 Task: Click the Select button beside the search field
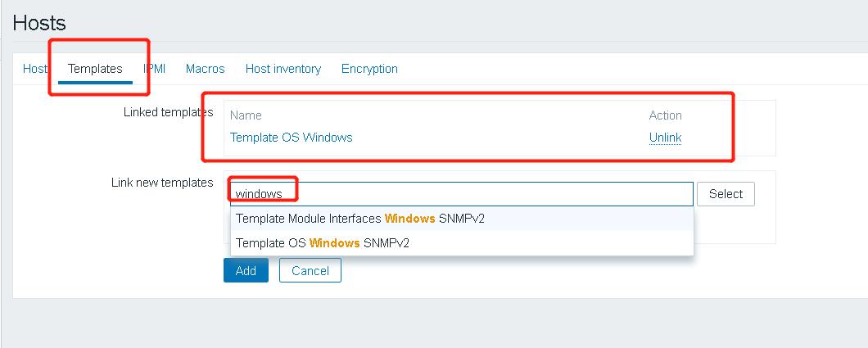click(x=726, y=193)
